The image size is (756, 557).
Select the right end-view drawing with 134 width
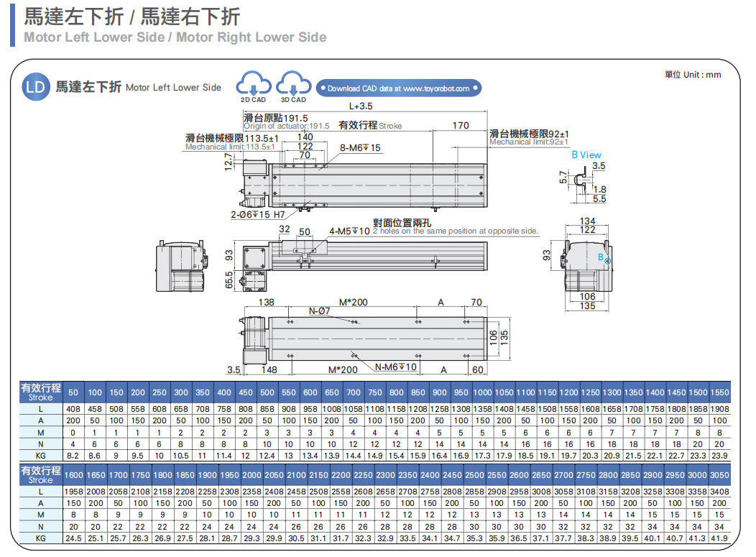click(x=588, y=265)
